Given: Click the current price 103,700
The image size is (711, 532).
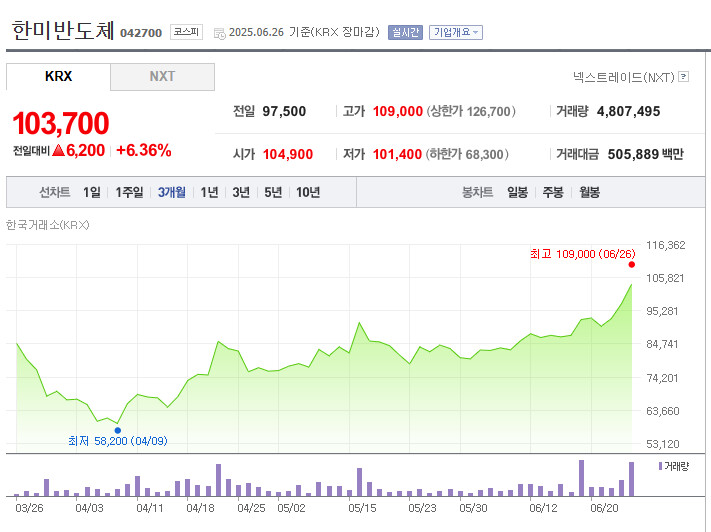Looking at the screenshot, I should (61, 123).
